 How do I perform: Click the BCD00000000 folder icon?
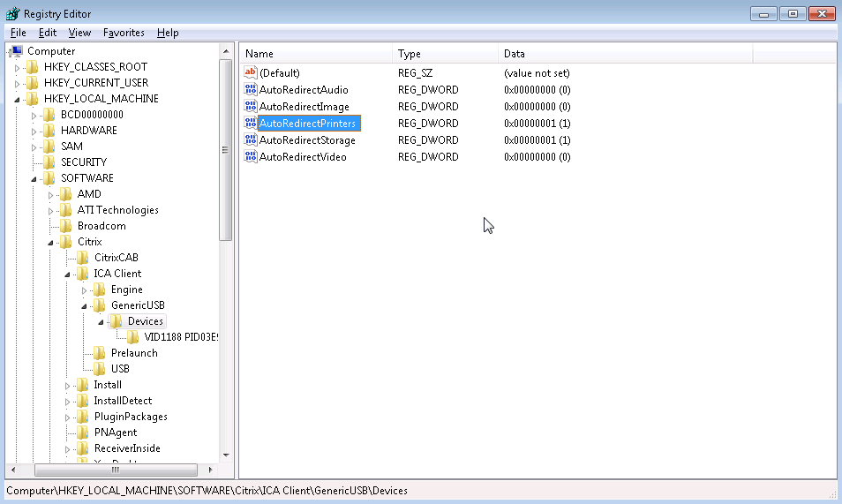(49, 115)
